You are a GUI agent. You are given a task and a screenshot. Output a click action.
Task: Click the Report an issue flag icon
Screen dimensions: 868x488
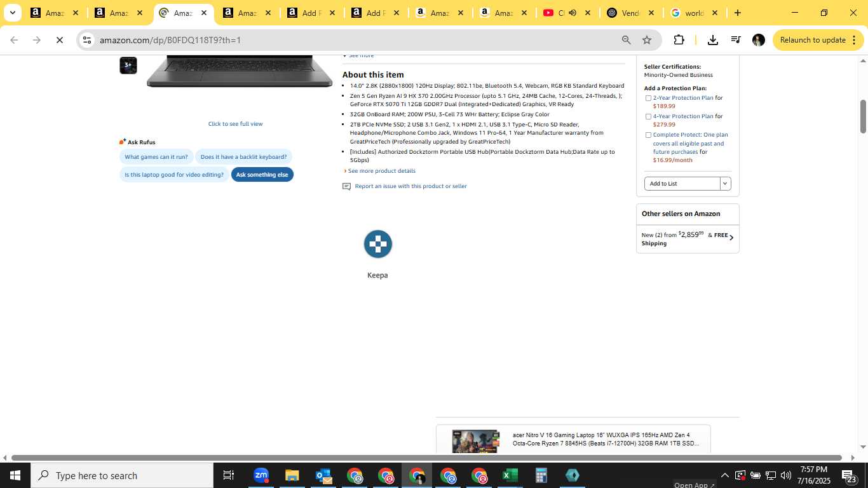pos(346,186)
